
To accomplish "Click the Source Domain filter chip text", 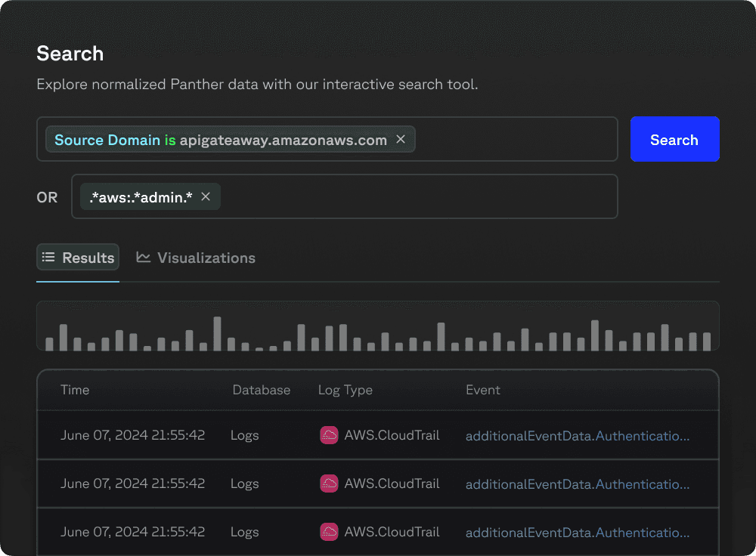I will point(221,140).
